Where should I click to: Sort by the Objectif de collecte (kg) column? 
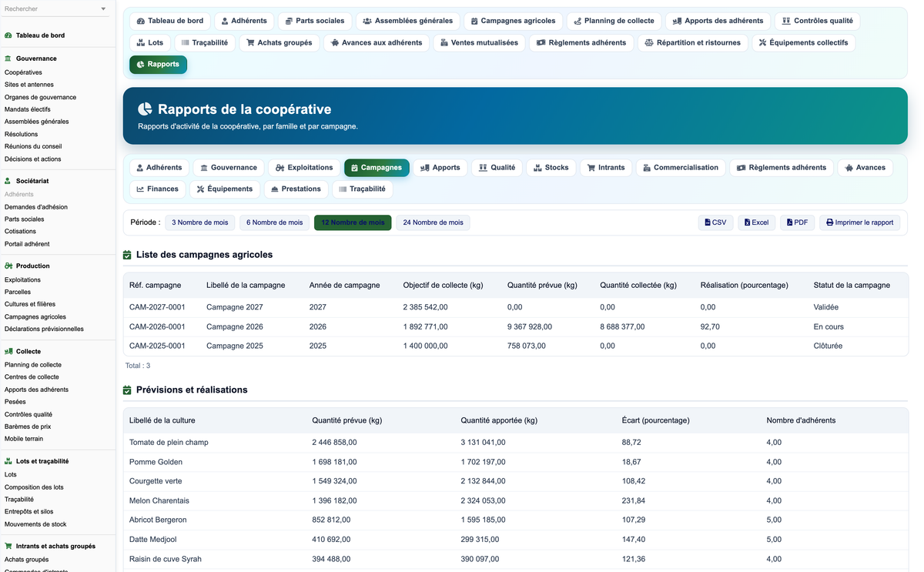(x=443, y=285)
